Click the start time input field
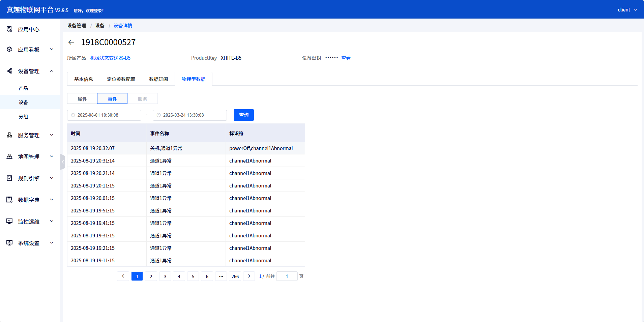This screenshot has width=644, height=322. pos(104,115)
